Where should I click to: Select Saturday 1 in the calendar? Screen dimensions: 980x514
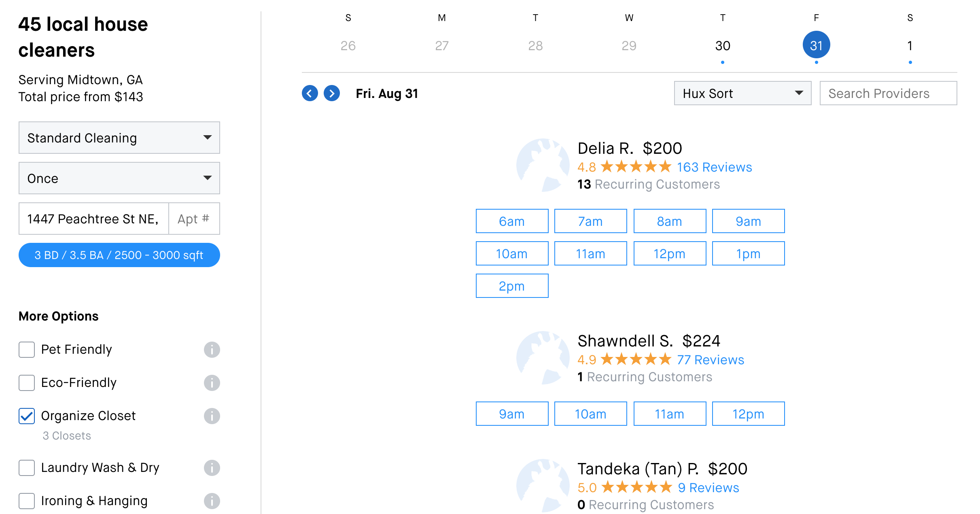[910, 46]
